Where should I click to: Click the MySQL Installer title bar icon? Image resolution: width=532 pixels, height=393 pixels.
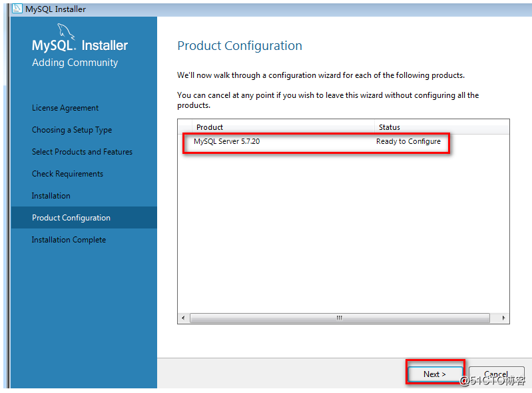(17, 9)
